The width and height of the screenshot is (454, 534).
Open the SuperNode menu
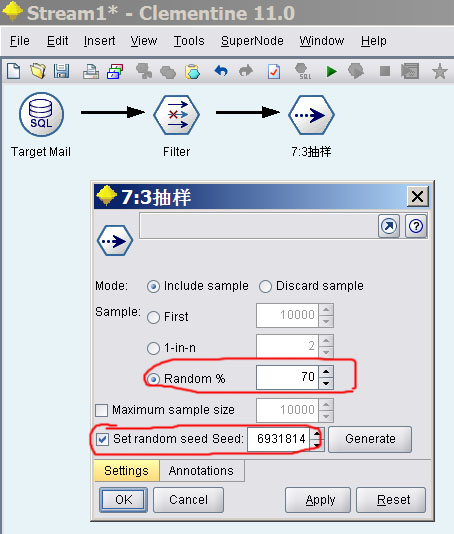coord(252,41)
